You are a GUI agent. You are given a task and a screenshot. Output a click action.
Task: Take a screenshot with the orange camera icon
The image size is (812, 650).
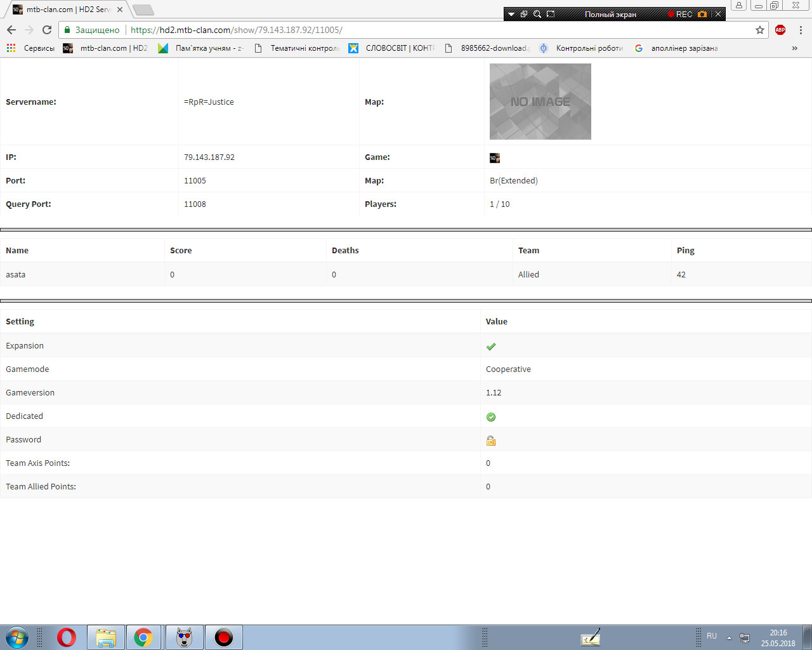[x=702, y=14]
